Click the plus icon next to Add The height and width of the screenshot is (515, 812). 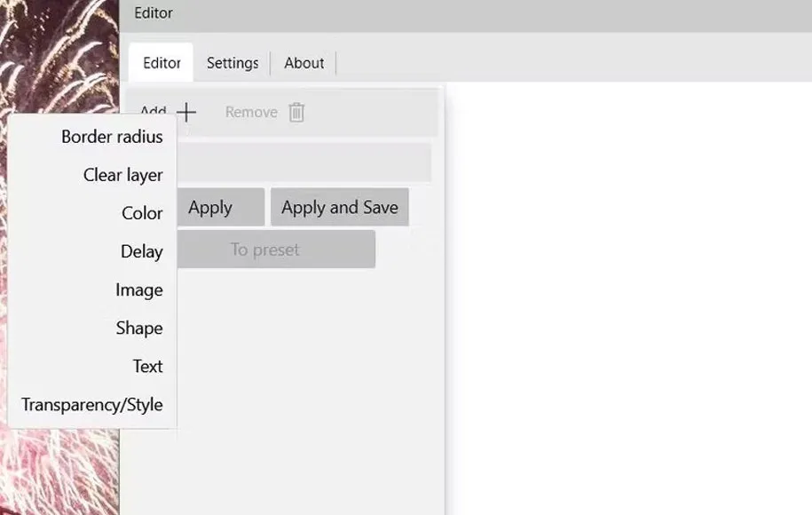186,112
